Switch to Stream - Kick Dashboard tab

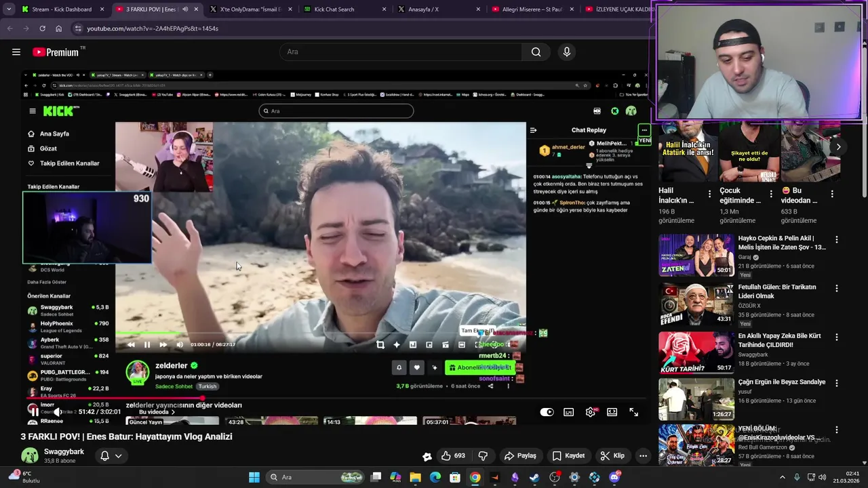(61, 9)
